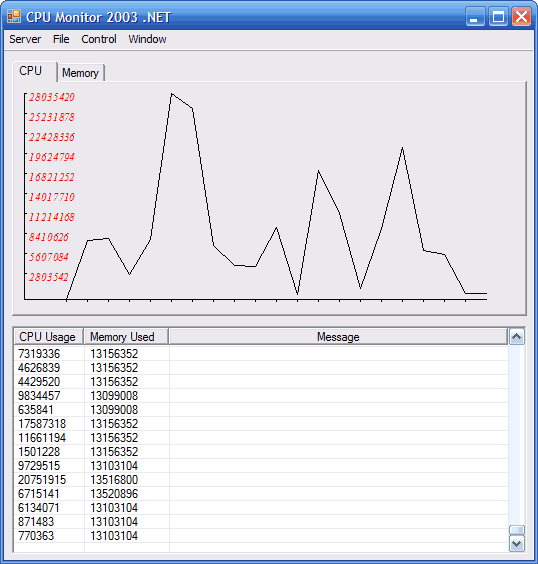
Task: Click the scroll up arrow of the list
Action: pos(517,337)
